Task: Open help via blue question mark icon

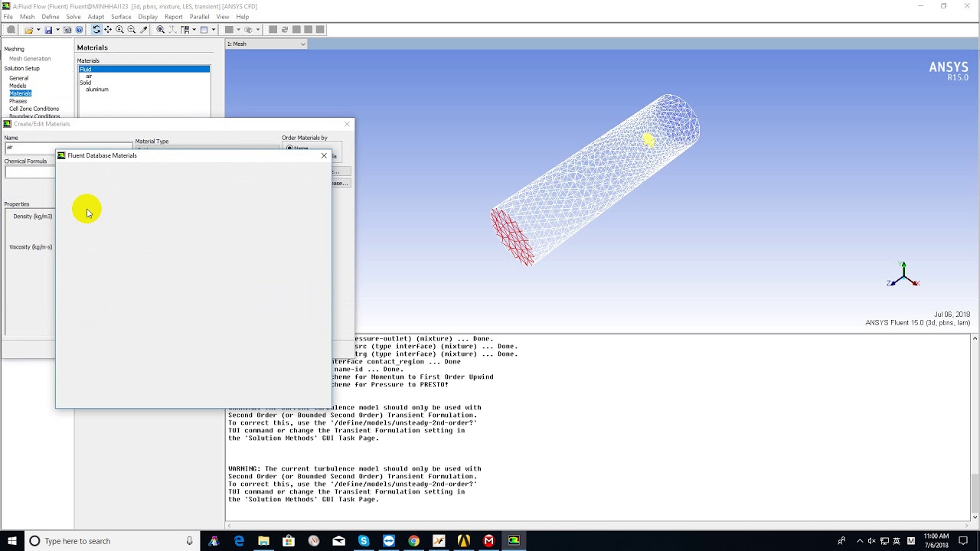Action: (79, 30)
